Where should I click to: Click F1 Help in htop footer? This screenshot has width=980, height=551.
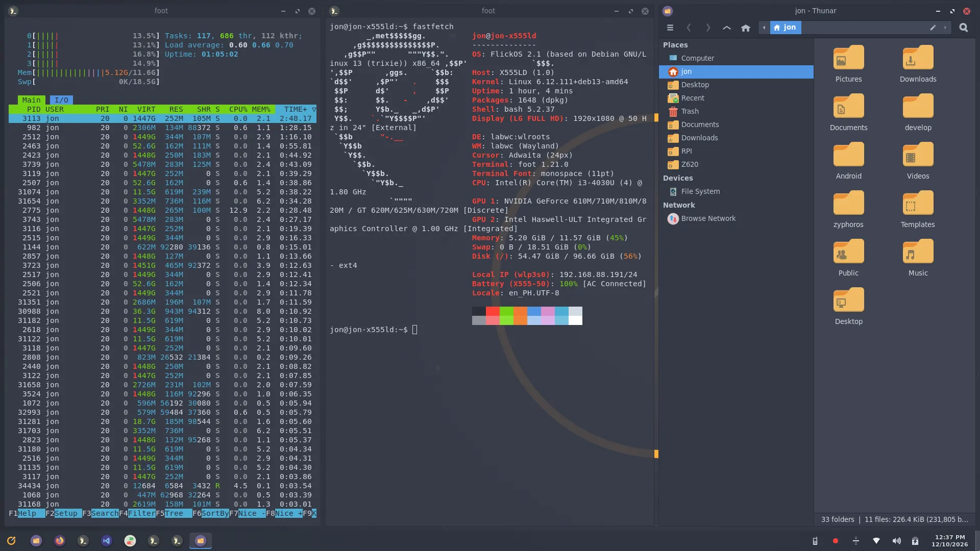27,513
